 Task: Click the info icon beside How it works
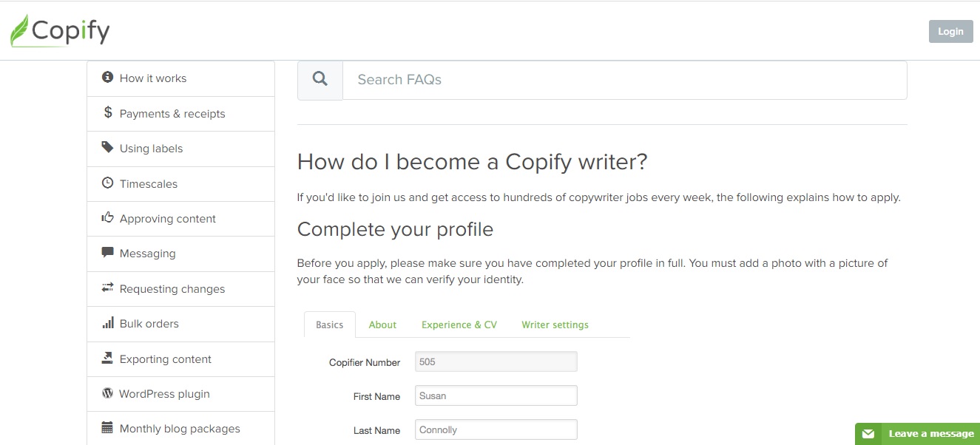pyautogui.click(x=108, y=78)
